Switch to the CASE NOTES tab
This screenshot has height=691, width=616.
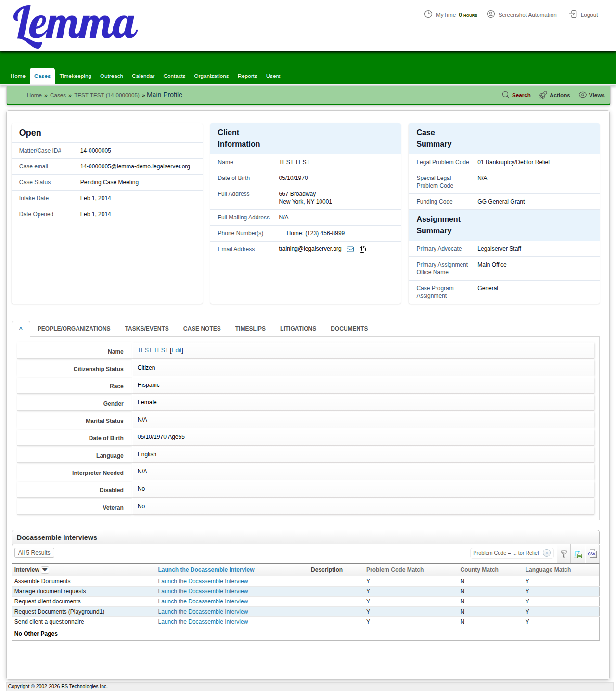click(x=202, y=329)
